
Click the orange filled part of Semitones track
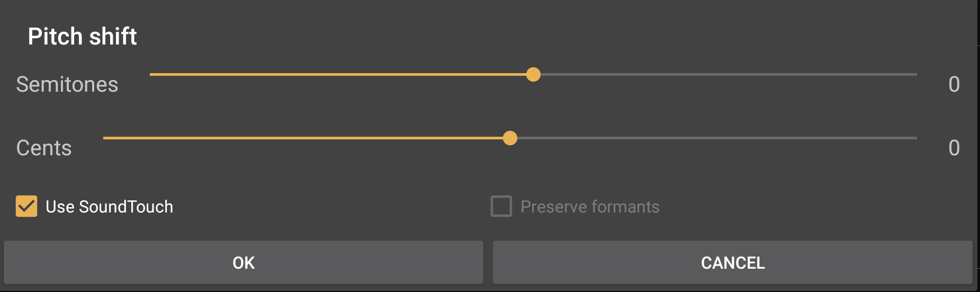(x=339, y=75)
